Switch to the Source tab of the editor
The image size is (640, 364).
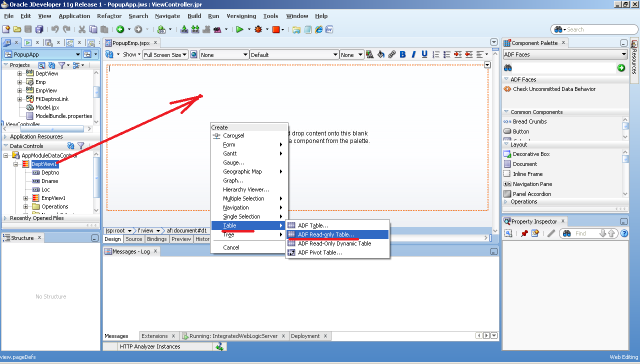[x=134, y=238]
